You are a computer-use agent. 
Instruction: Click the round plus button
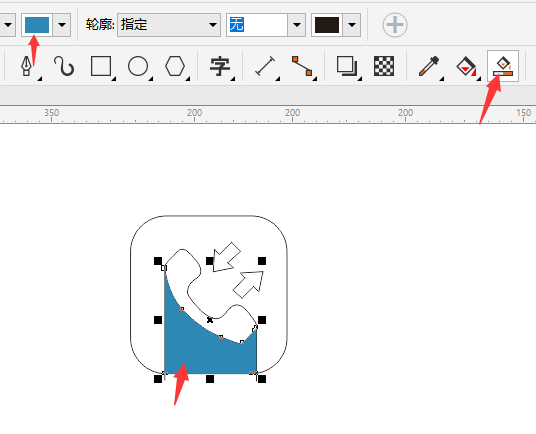point(395,25)
